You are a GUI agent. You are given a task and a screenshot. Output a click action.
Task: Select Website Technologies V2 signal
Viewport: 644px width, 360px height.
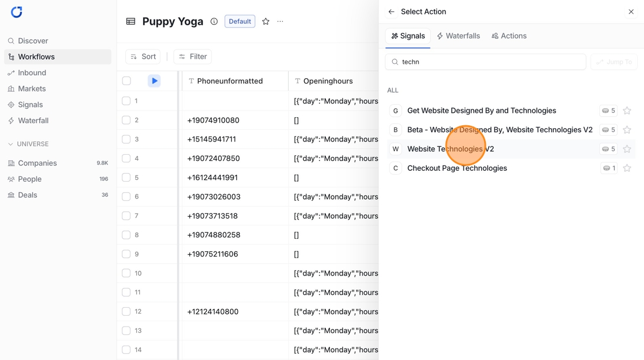[x=451, y=149]
